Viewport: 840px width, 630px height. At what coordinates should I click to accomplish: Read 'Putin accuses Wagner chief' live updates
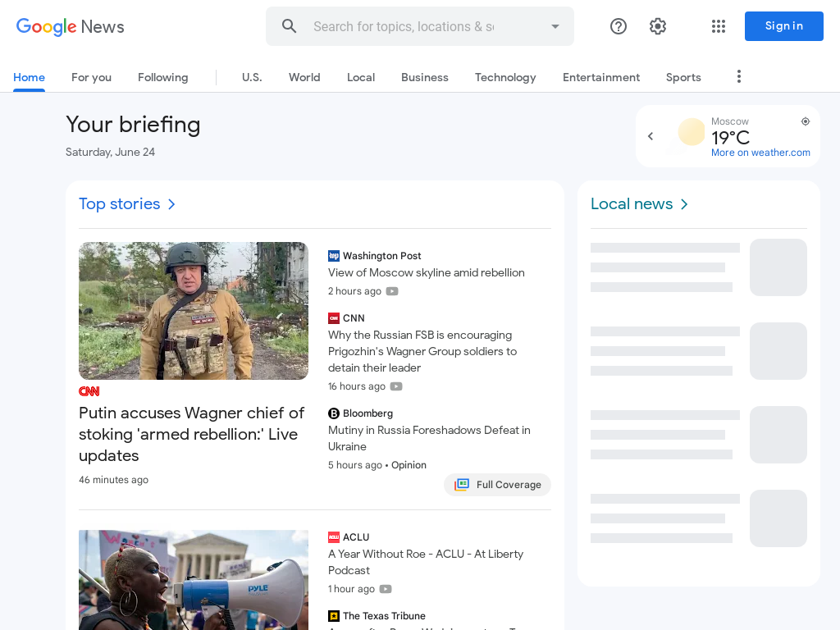[x=192, y=435]
